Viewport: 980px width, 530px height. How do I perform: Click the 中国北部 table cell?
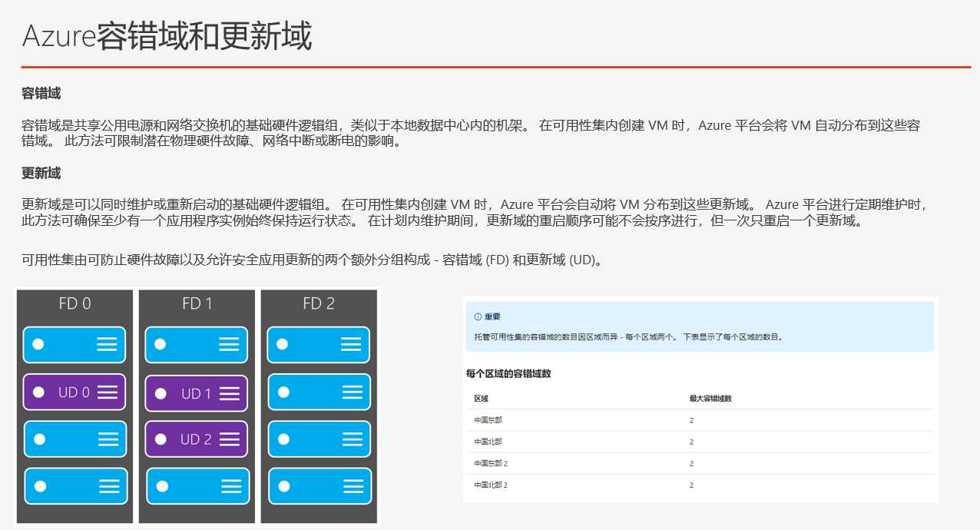click(x=488, y=442)
